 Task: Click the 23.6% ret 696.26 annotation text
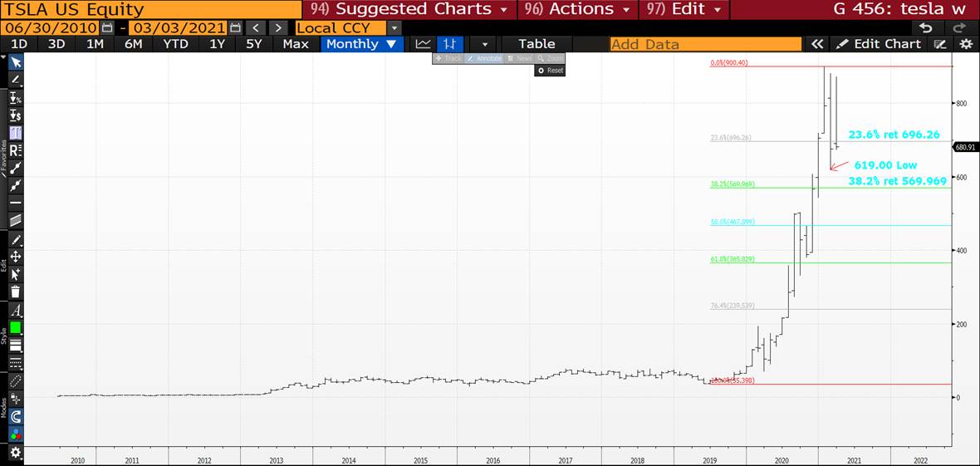[894, 135]
